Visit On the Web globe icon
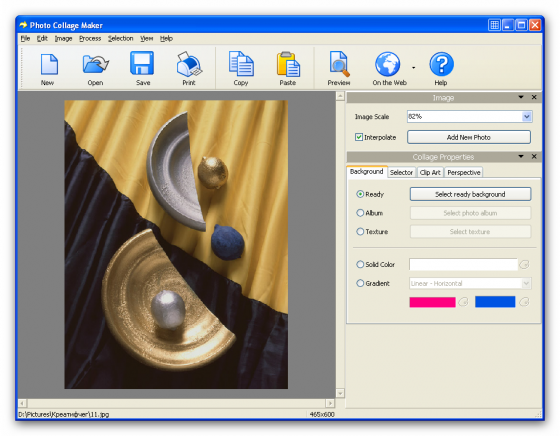 [x=388, y=64]
